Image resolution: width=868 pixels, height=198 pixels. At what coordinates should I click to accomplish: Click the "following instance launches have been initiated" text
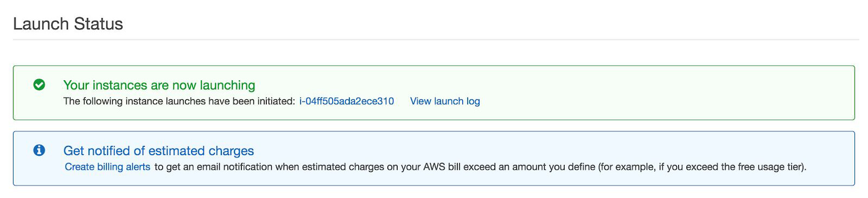click(188, 101)
